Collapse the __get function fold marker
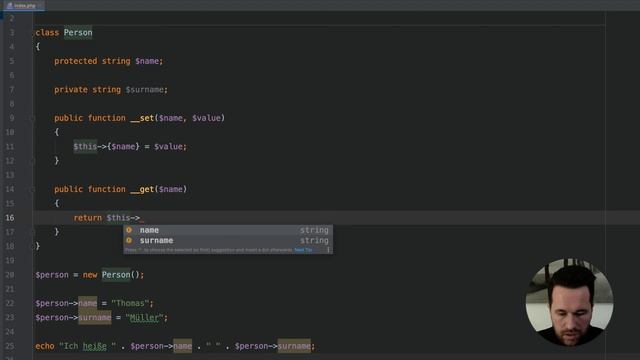The image size is (640, 360). coord(32,189)
